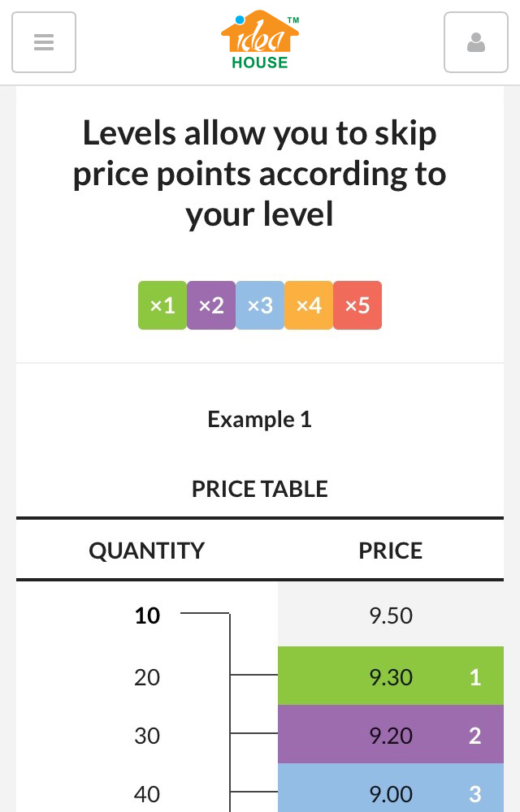The image size is (520, 812).
Task: Click the PRICE TABLE title
Action: click(x=260, y=489)
